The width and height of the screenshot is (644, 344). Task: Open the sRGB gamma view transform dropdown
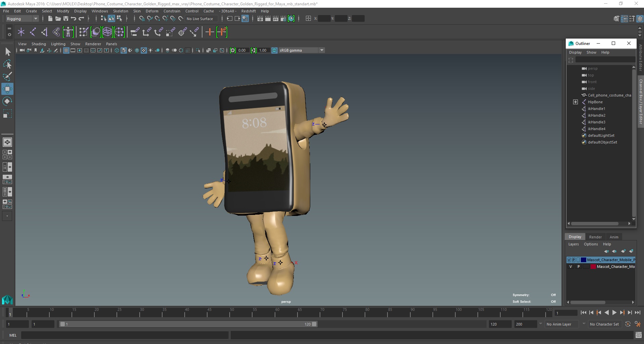[301, 50]
